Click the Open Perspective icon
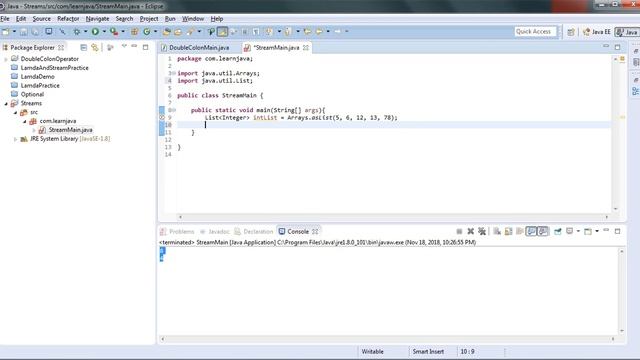 pos(571,32)
